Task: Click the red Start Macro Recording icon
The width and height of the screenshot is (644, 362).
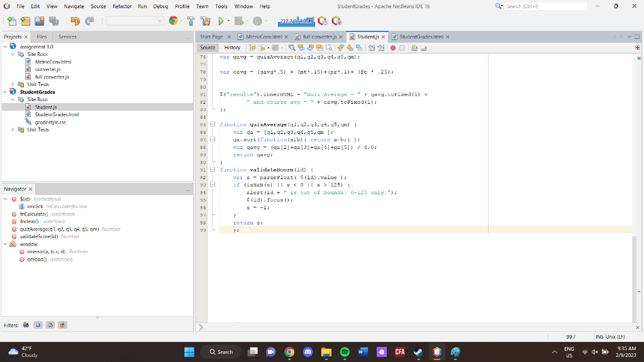Action: 393,48
